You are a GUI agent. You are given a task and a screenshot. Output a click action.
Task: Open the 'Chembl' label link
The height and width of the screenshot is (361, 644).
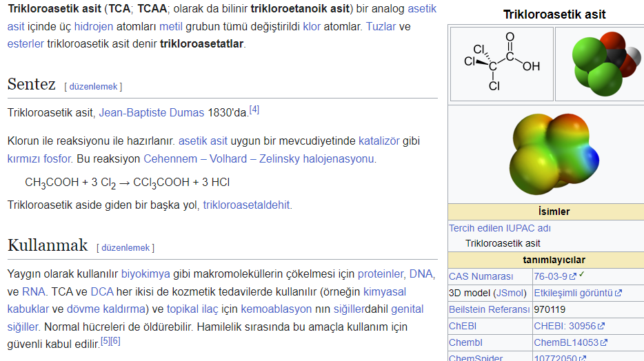tap(465, 342)
